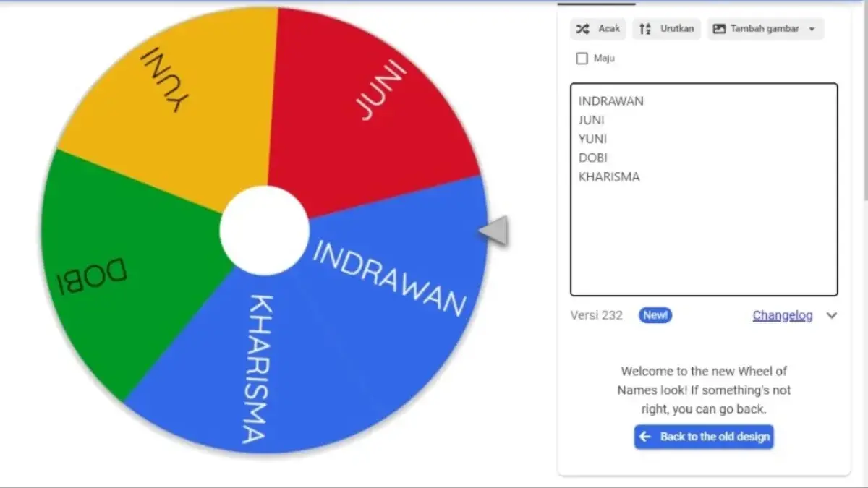The width and height of the screenshot is (868, 488).
Task: Click the image icon in Tambah gambar
Action: [x=719, y=29]
